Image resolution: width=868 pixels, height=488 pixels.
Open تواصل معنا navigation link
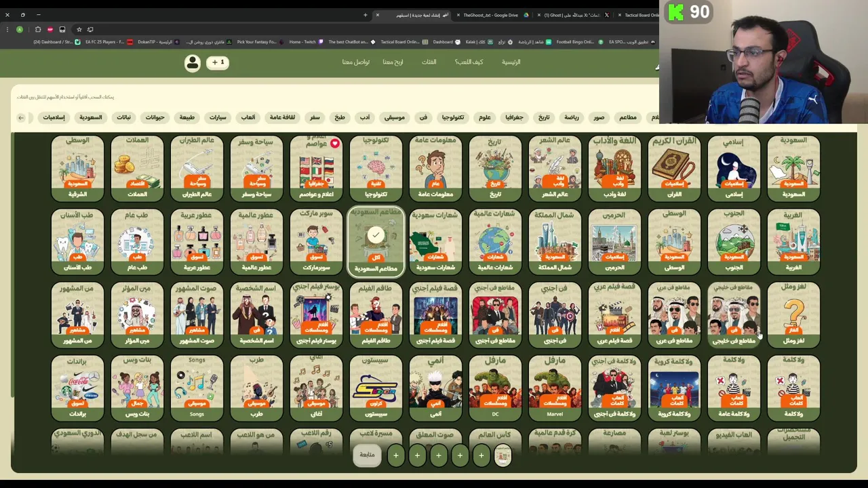click(x=356, y=62)
